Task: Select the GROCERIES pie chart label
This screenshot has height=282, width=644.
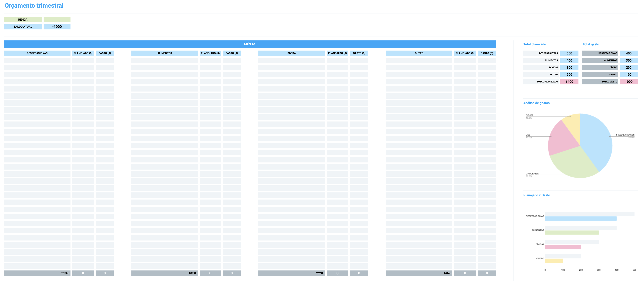Action: 532,174
